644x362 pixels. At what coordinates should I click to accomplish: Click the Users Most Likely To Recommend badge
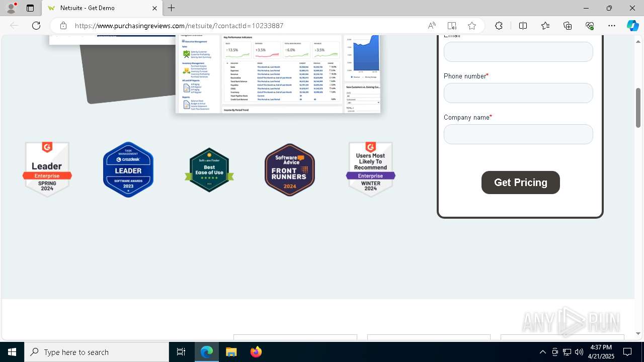coord(371,169)
